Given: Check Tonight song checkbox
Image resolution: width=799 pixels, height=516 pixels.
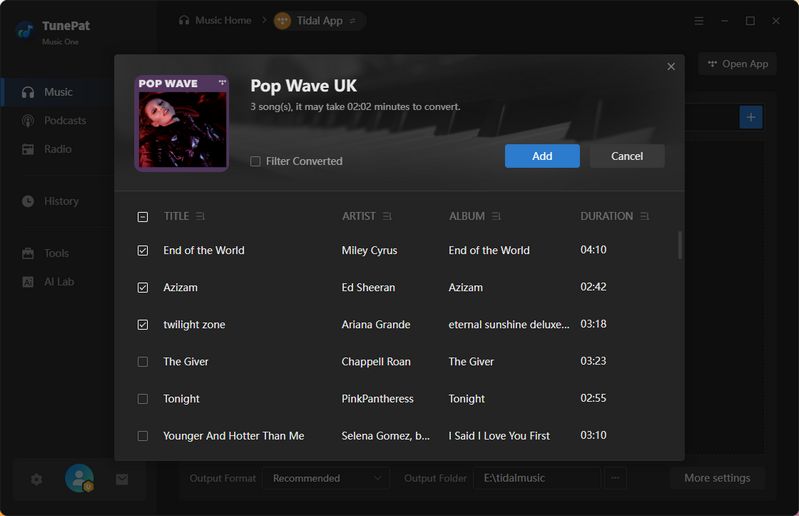Looking at the screenshot, I should coord(143,399).
